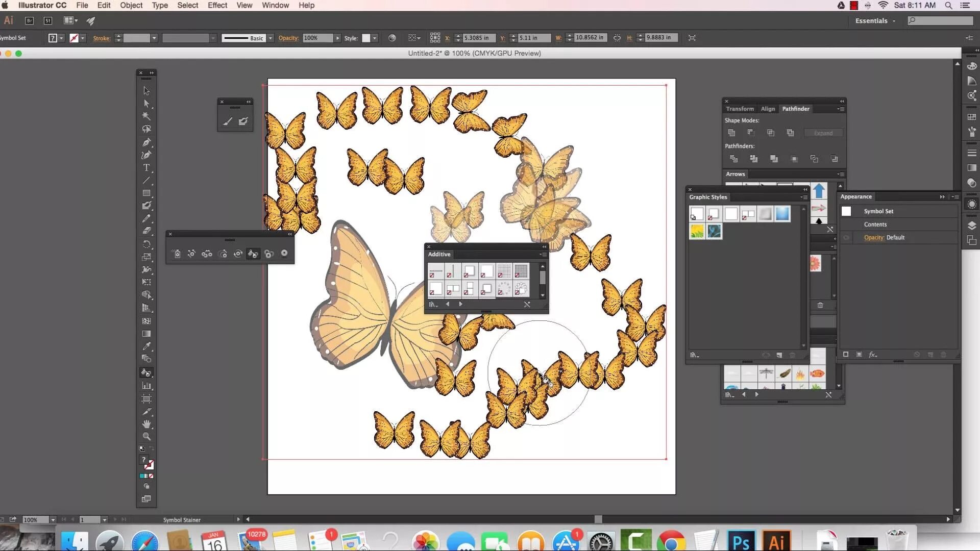
Task: Open the Essentials workspace dropdown
Action: 875,21
